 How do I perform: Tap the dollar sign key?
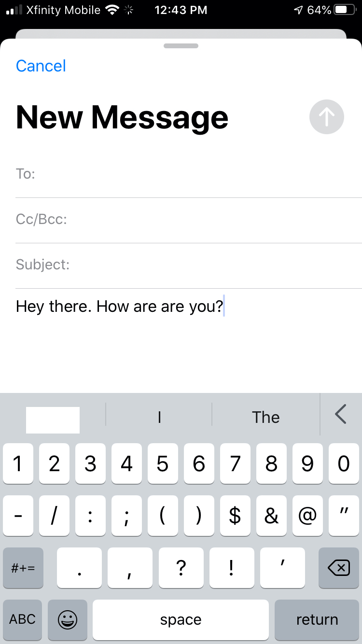[x=235, y=516]
